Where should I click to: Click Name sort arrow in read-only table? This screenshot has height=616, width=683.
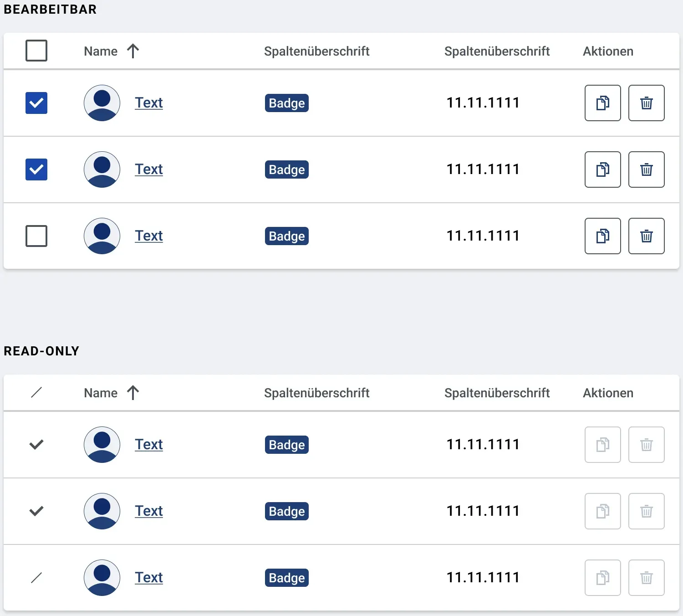click(133, 393)
